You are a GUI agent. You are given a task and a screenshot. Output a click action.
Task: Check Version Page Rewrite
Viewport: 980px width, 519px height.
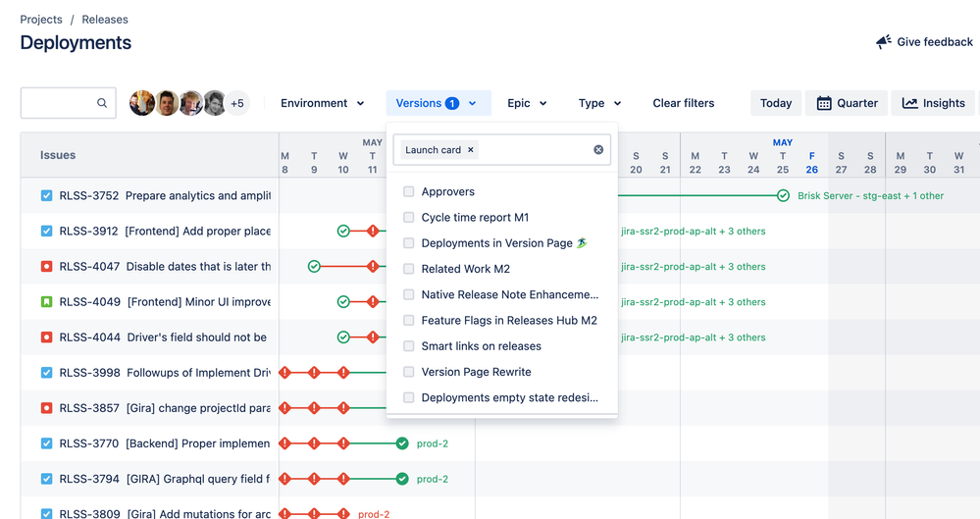(409, 372)
